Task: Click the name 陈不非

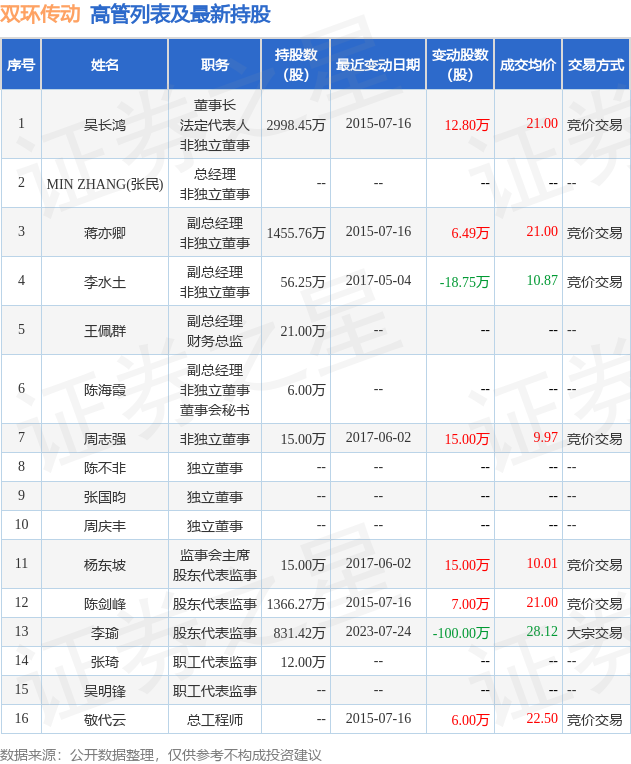Action: [x=105, y=468]
